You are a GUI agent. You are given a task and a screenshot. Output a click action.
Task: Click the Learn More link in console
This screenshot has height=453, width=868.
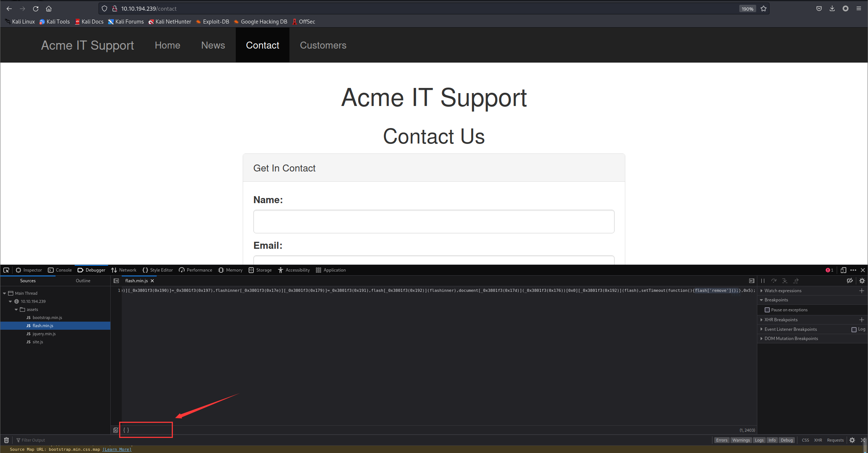117,449
